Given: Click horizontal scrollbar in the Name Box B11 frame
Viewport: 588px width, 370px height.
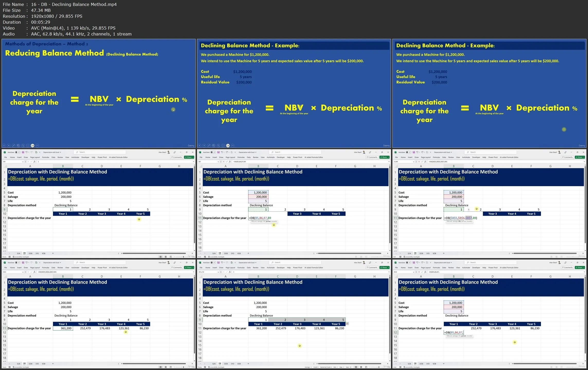Looking at the screenshot, I should (154, 364).
